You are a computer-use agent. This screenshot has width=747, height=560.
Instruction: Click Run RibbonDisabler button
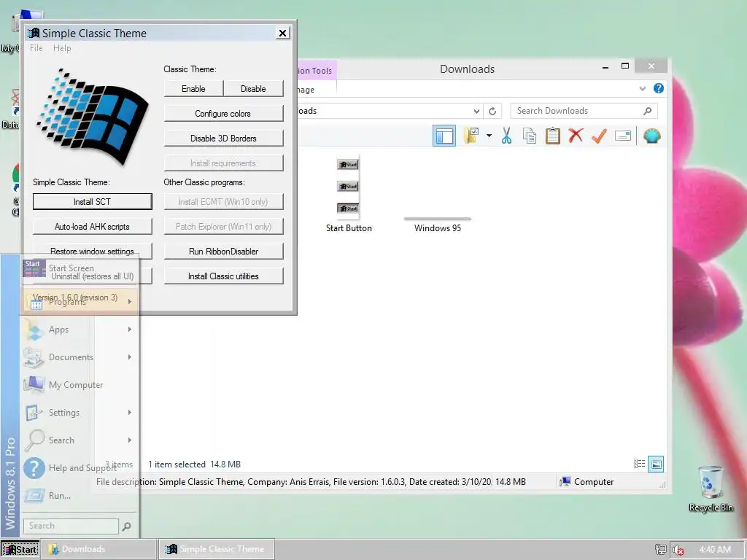223,252
